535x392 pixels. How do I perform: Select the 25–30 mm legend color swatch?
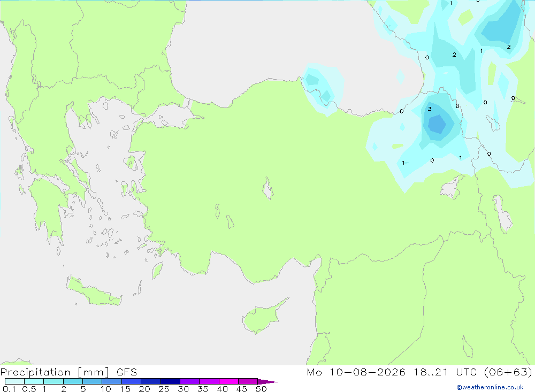[170, 381]
